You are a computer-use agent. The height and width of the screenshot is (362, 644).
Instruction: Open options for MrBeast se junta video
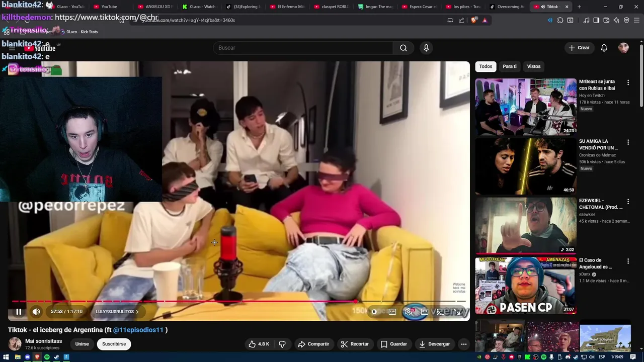pyautogui.click(x=628, y=82)
